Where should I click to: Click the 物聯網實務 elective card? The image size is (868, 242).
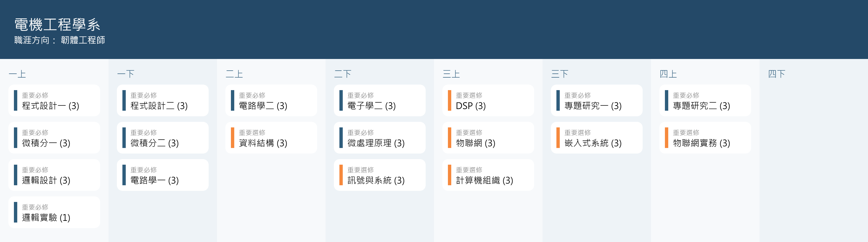pos(705,138)
